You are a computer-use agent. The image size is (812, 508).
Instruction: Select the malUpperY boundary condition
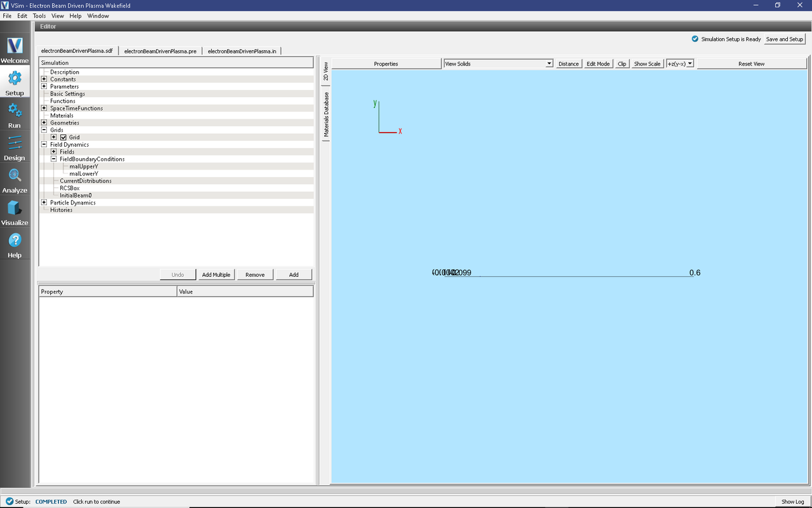click(84, 166)
